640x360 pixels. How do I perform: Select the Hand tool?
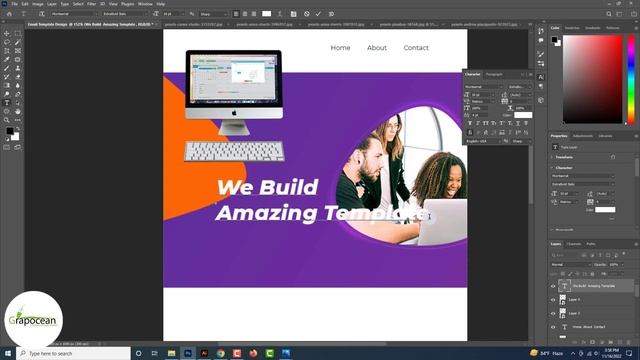(x=18, y=111)
